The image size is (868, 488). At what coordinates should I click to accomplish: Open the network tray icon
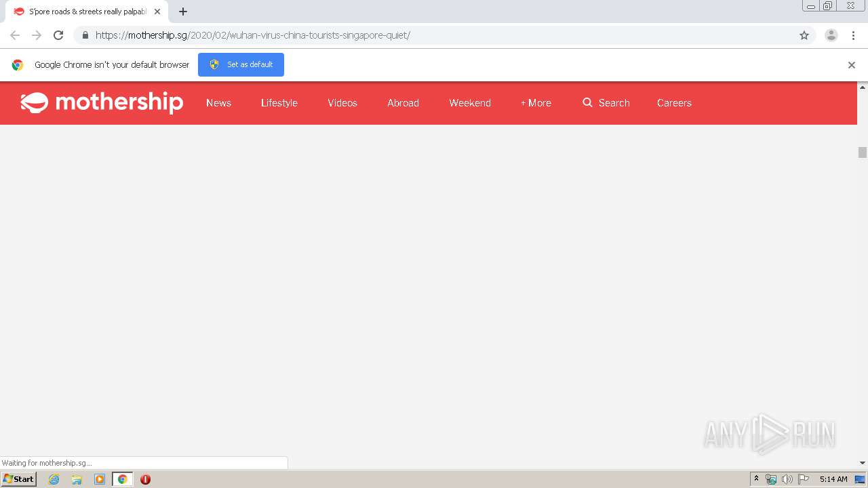[x=771, y=479]
